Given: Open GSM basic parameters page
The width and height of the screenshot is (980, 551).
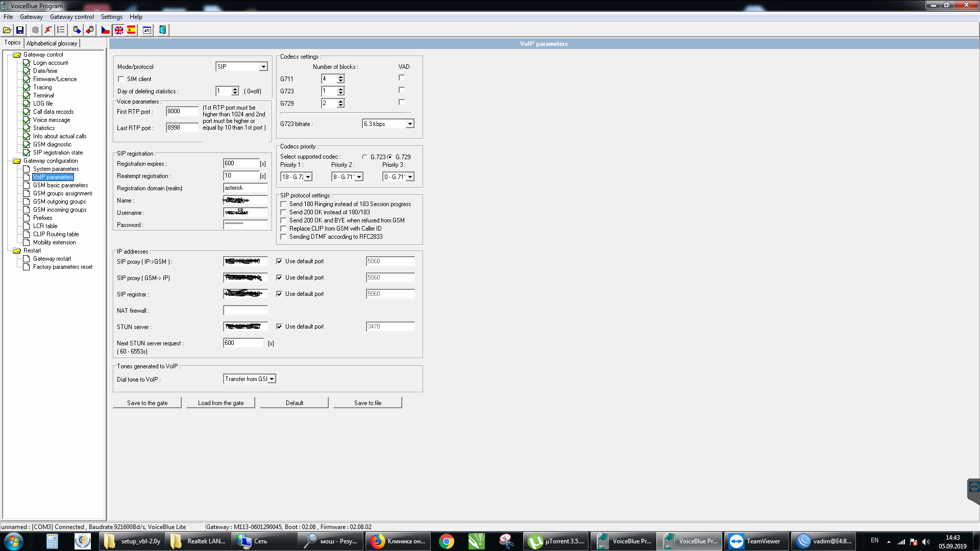Looking at the screenshot, I should point(60,185).
